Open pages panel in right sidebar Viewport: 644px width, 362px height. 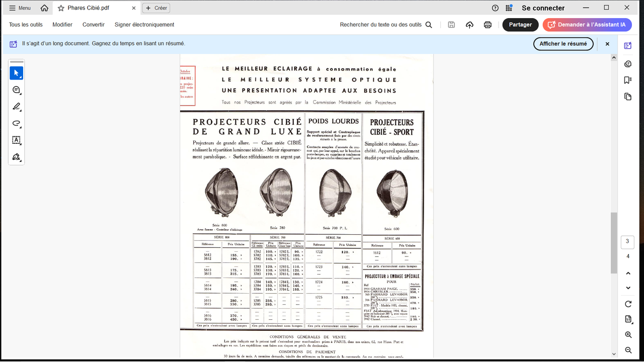pos(627,97)
